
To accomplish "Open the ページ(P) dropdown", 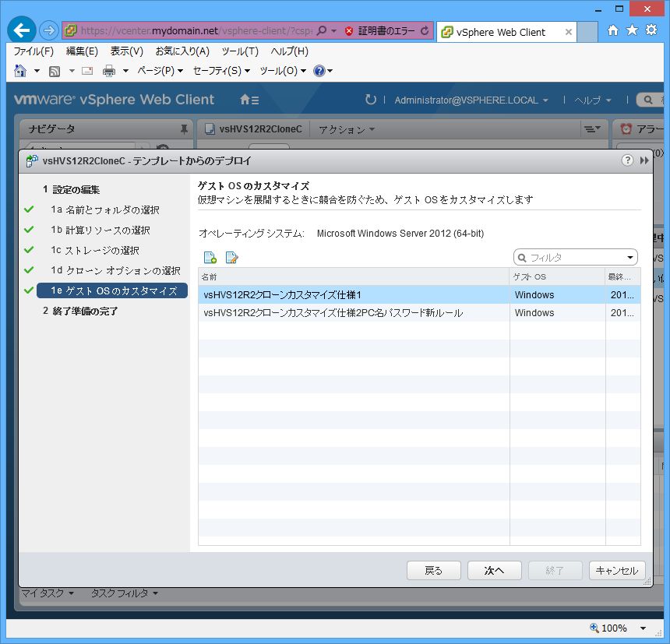I will 160,71.
